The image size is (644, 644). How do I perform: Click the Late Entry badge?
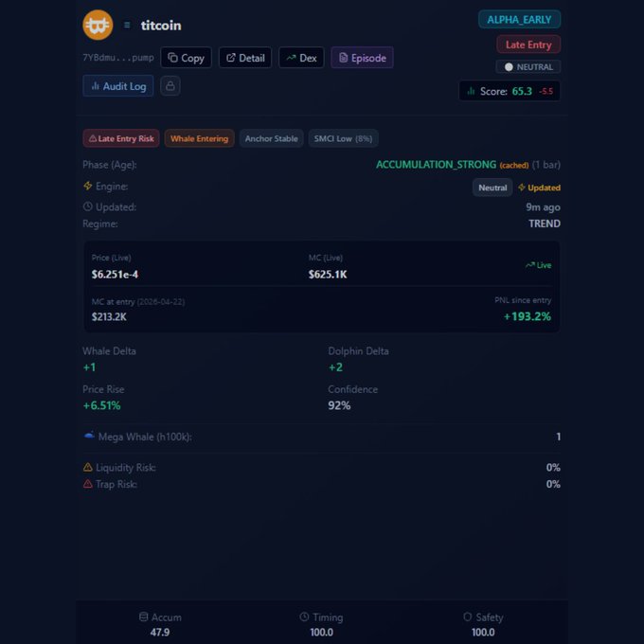pos(528,45)
